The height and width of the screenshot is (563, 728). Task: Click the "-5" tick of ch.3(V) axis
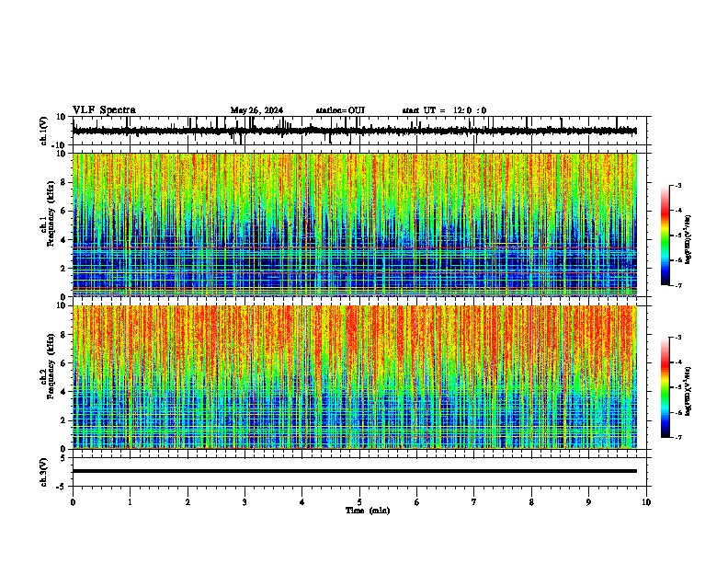click(x=63, y=487)
